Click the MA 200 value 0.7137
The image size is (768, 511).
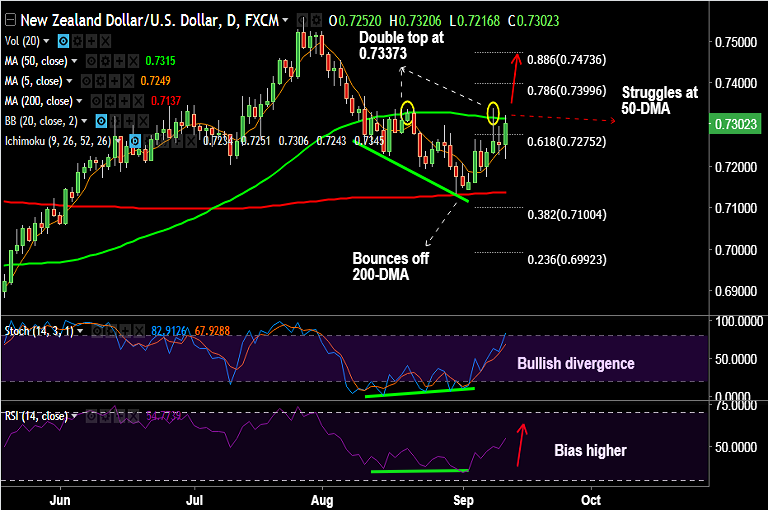tap(166, 101)
